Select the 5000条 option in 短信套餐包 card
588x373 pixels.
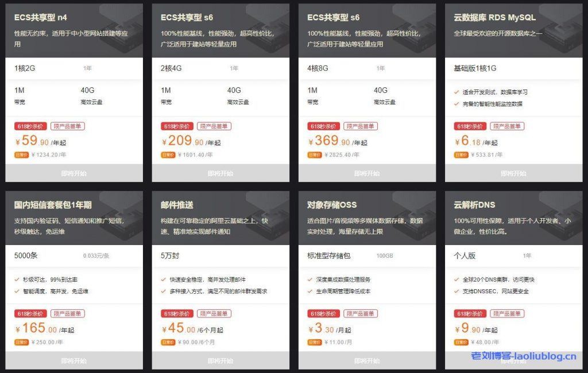pos(26,256)
